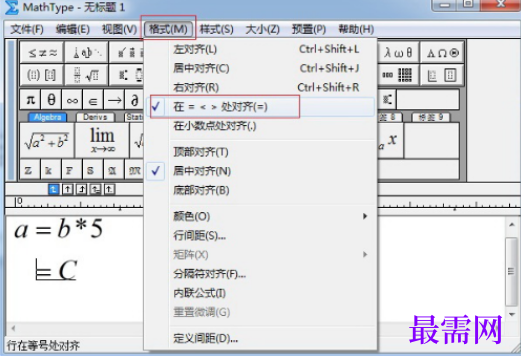Click the vertical scrollbar down arrow

512,314
